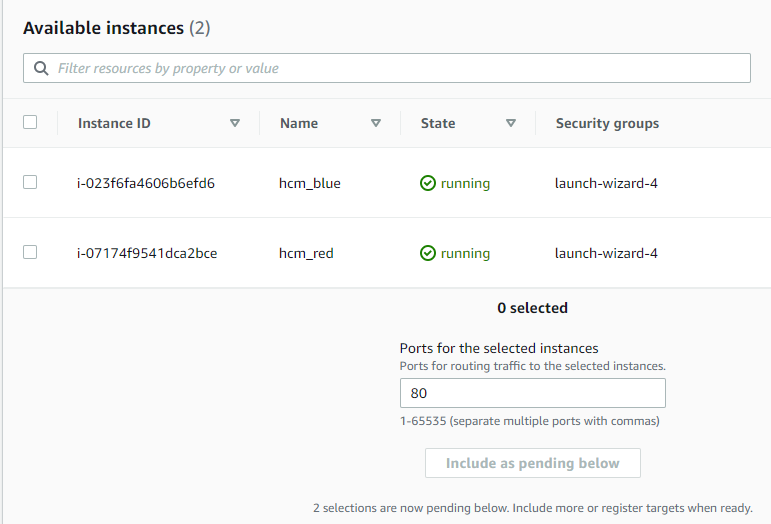Click the hcm_red name cell
771x524 pixels.
[306, 253]
